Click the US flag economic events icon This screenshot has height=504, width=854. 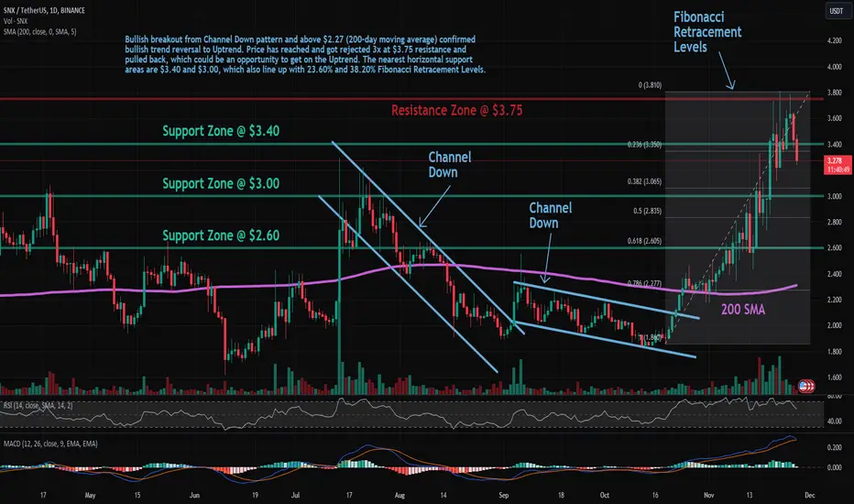point(806,387)
